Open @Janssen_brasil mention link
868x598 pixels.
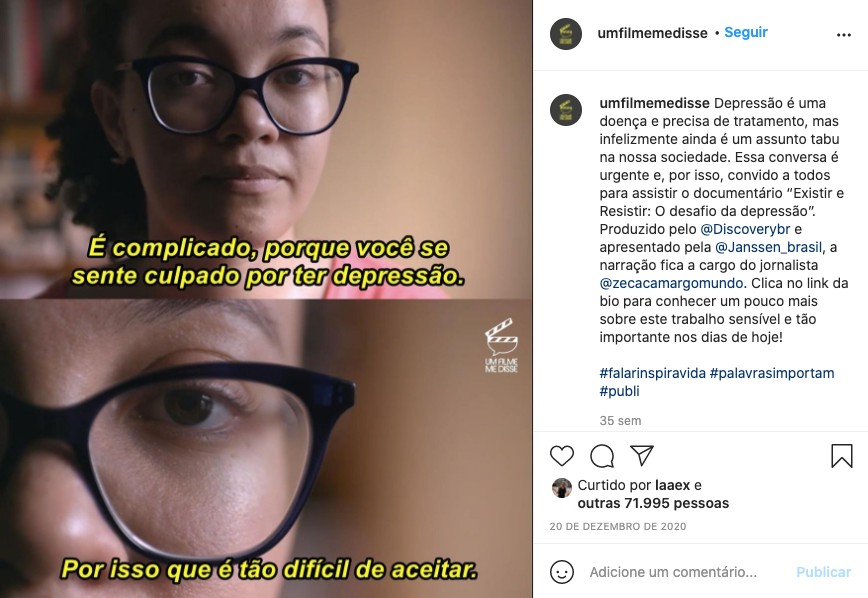[768, 247]
